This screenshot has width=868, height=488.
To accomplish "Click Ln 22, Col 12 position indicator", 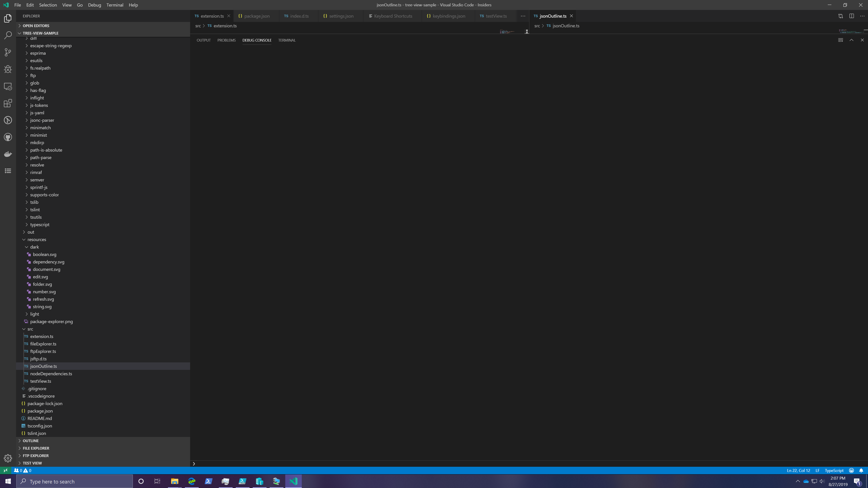I will pos(798,470).
